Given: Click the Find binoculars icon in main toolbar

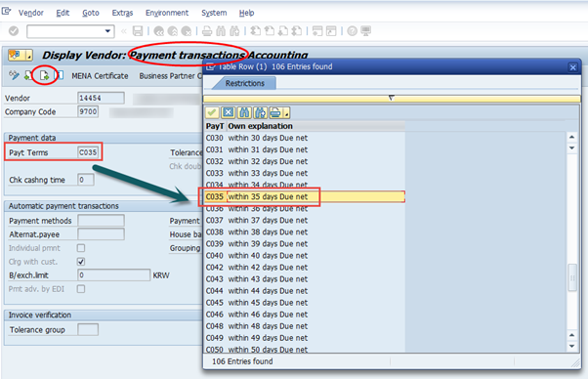Looking at the screenshot, I should click(x=221, y=31).
